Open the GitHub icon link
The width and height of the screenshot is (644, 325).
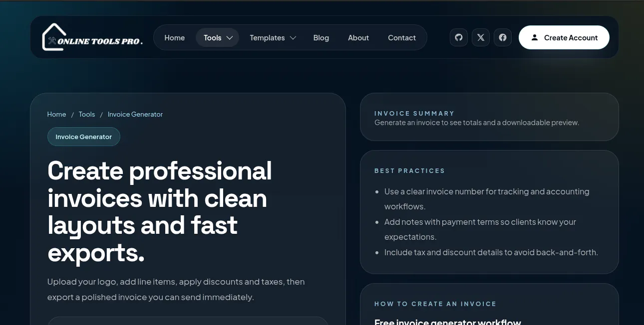pyautogui.click(x=459, y=37)
